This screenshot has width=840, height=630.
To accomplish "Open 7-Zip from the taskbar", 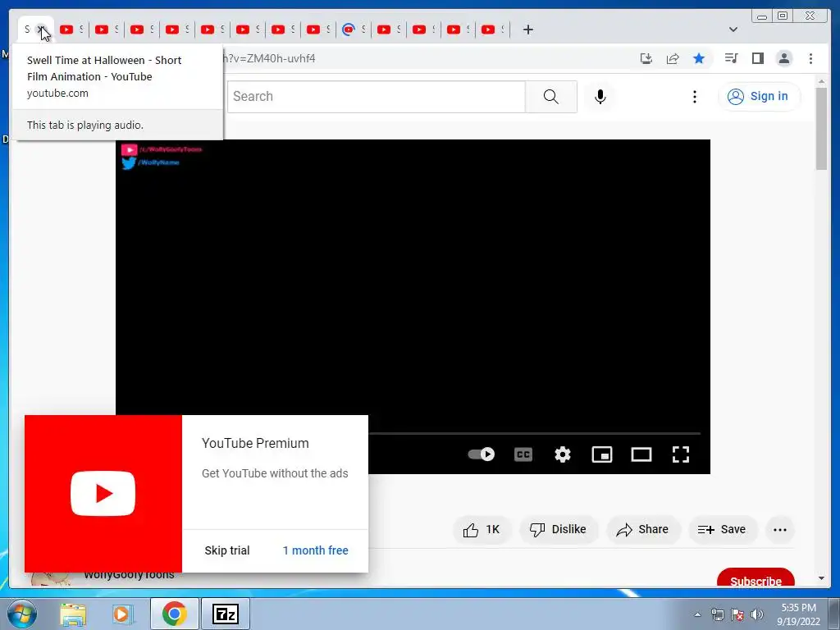I will click(225, 614).
